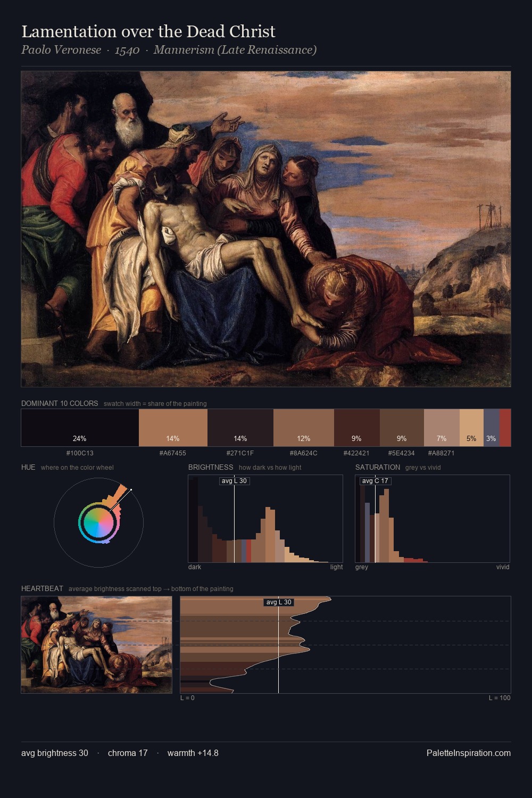This screenshot has width=532, height=798.
Task: Click the average brightness scanned caption text
Action: pos(151,589)
